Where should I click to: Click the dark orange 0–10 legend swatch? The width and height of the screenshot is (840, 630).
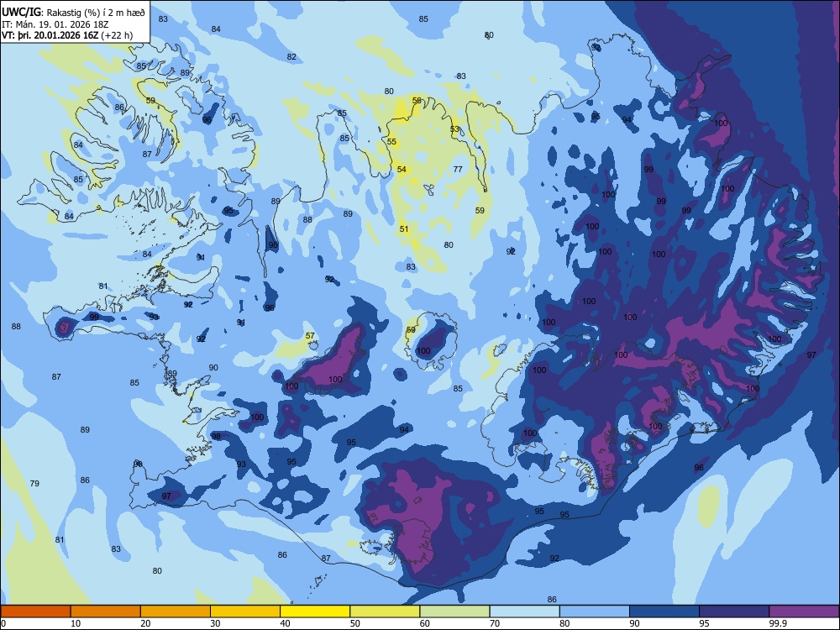[x=35, y=612]
